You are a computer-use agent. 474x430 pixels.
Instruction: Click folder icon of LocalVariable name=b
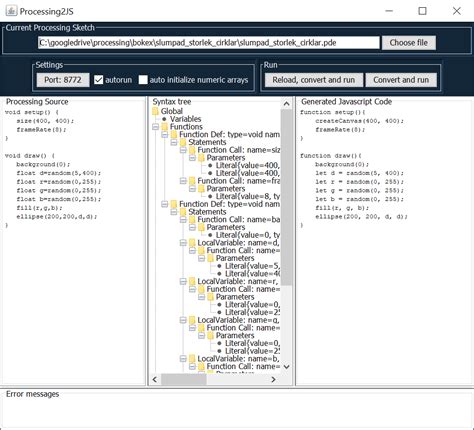click(x=192, y=359)
